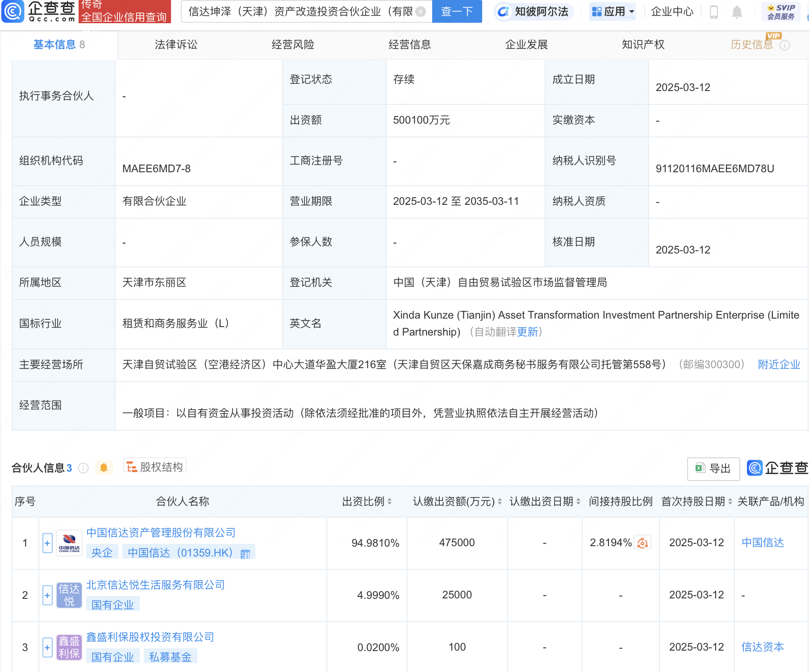Viewport: 809px width, 672px height.
Task: Select capital amount 500100万元
Action: [421, 120]
